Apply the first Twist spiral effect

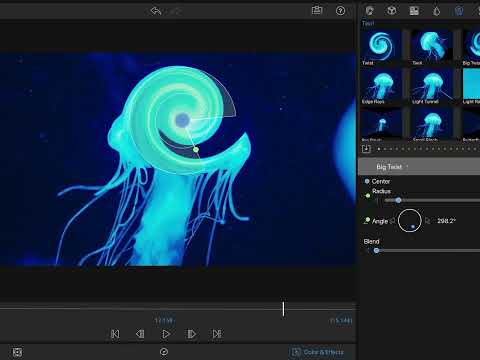[381, 47]
